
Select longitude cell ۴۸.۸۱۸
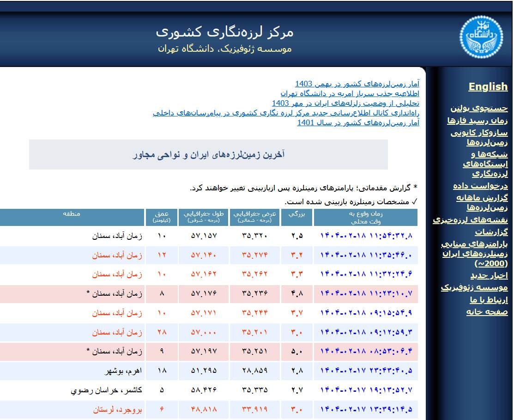click(204, 409)
